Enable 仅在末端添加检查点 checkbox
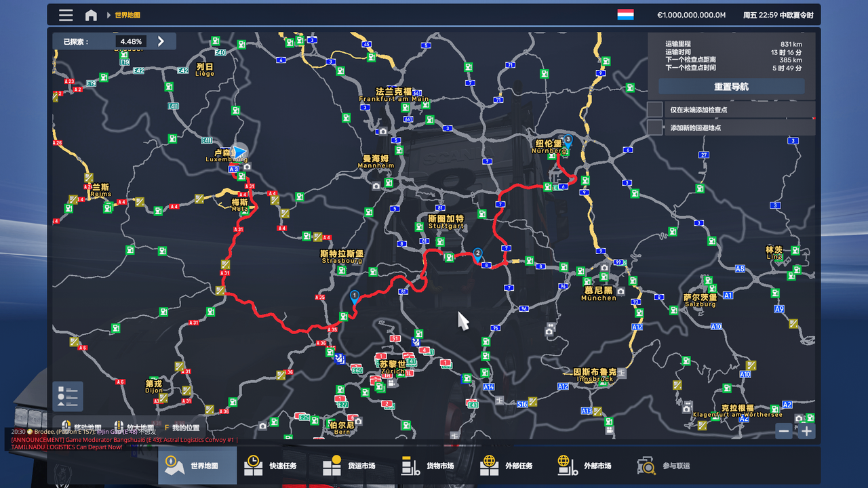868x488 pixels. [654, 109]
